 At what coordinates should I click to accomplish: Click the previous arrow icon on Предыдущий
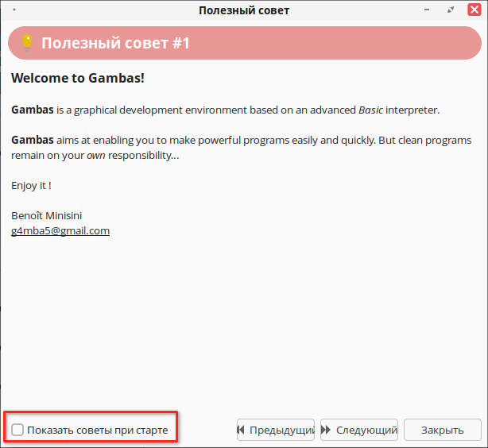(x=241, y=431)
